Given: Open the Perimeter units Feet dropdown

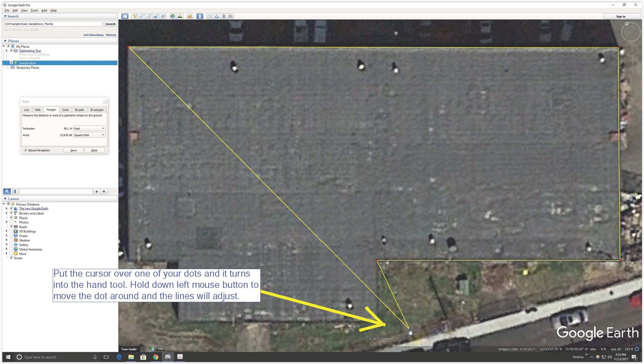Looking at the screenshot, I should pyautogui.click(x=89, y=128).
